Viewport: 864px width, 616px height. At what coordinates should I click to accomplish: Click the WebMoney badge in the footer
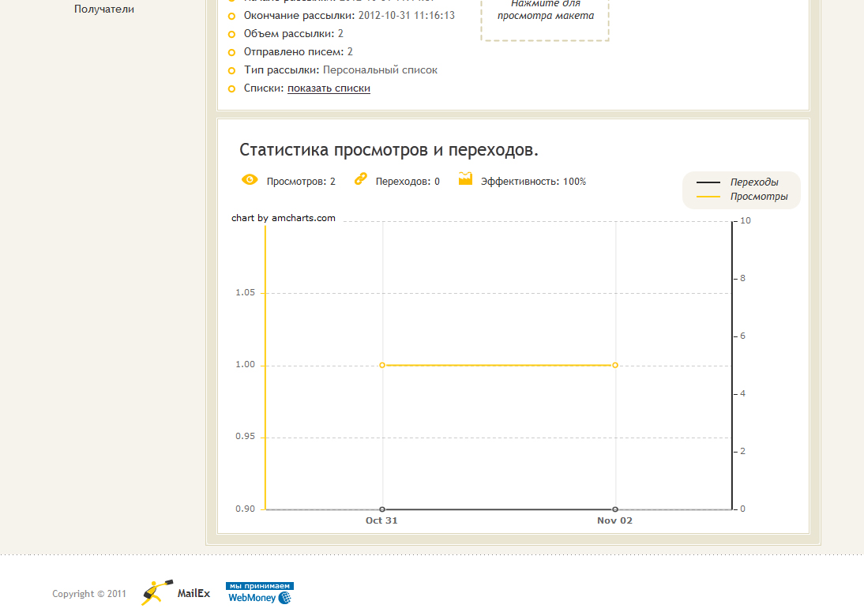pyautogui.click(x=259, y=593)
